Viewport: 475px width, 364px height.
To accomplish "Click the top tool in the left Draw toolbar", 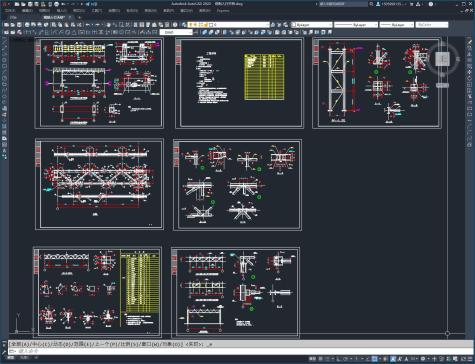I will [4, 42].
